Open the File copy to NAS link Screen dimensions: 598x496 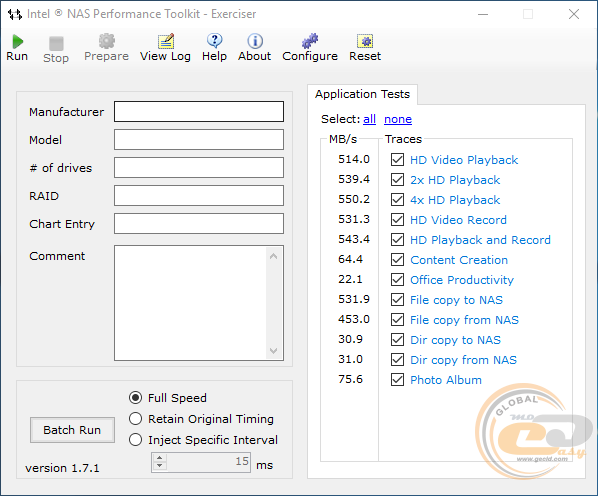456,300
